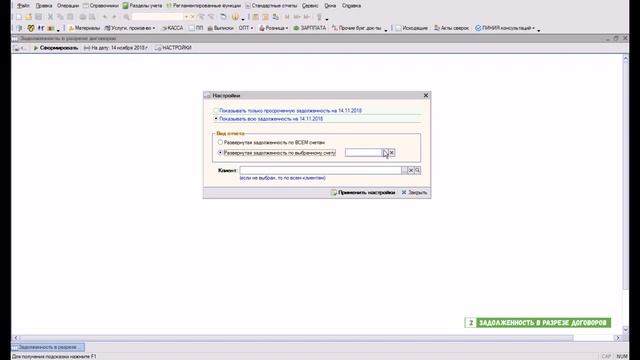This screenshot has width=640, height=360.
Task: Open Исходящие toolbar item
Action: click(x=411, y=28)
